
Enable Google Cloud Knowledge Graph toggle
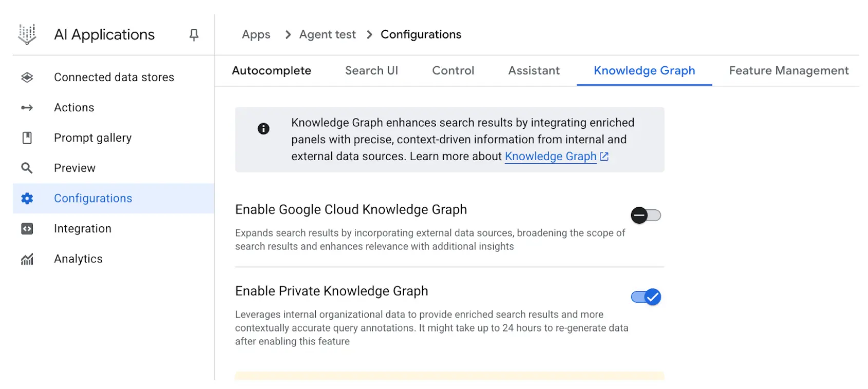coord(646,216)
